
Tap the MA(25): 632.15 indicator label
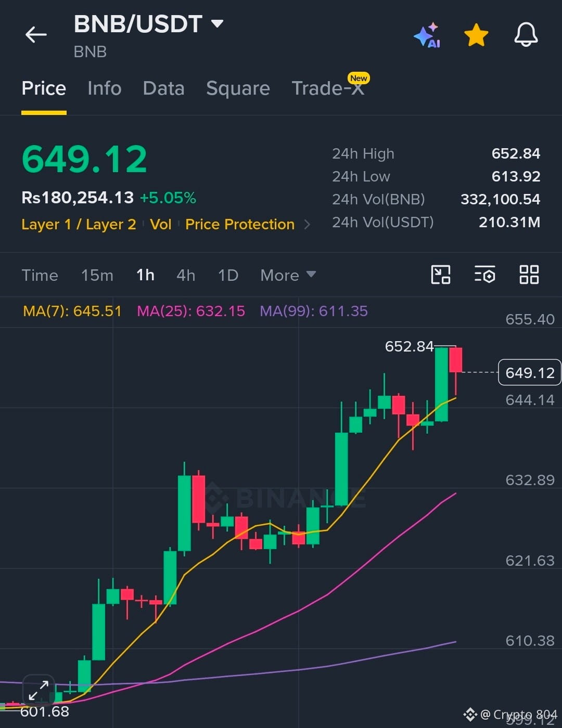[191, 311]
